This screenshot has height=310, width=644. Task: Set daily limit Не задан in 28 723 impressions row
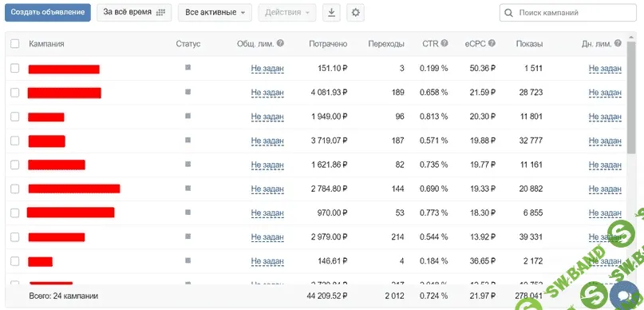pyautogui.click(x=605, y=93)
